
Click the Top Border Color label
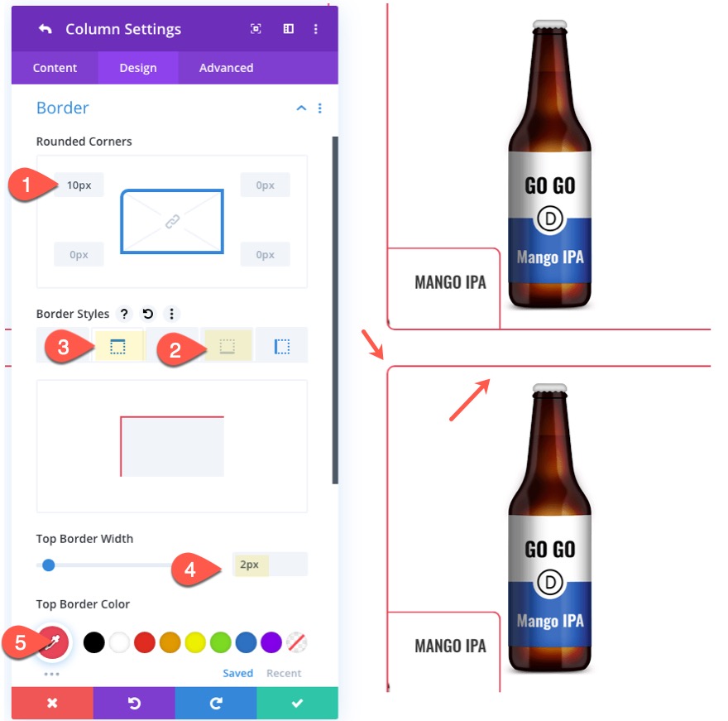pyautogui.click(x=83, y=604)
